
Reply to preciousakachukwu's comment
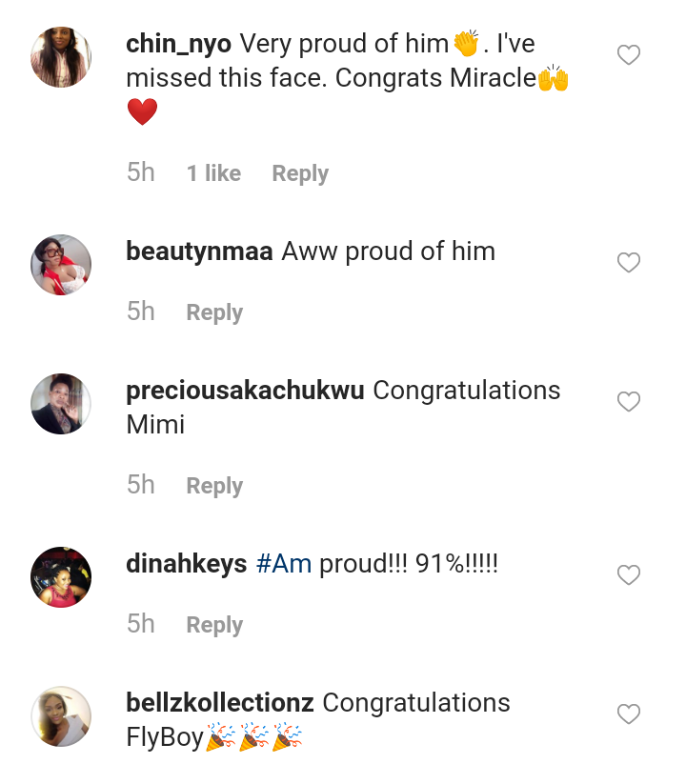[x=214, y=486]
